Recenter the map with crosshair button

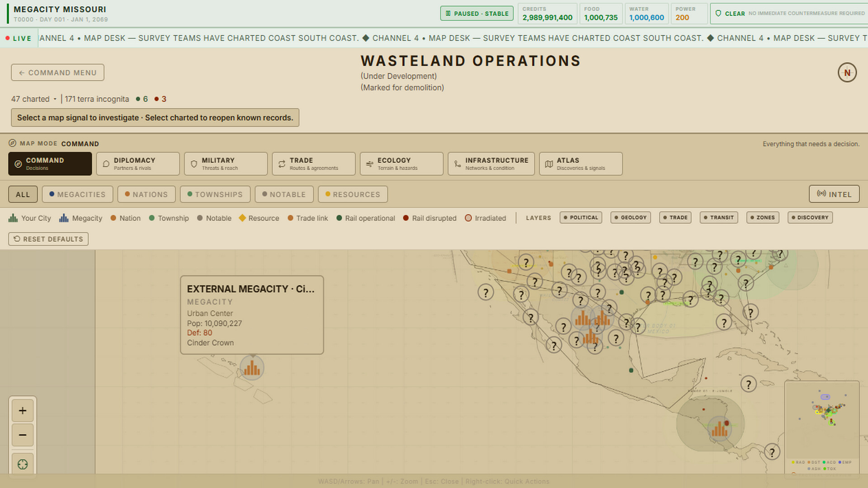[x=23, y=464]
